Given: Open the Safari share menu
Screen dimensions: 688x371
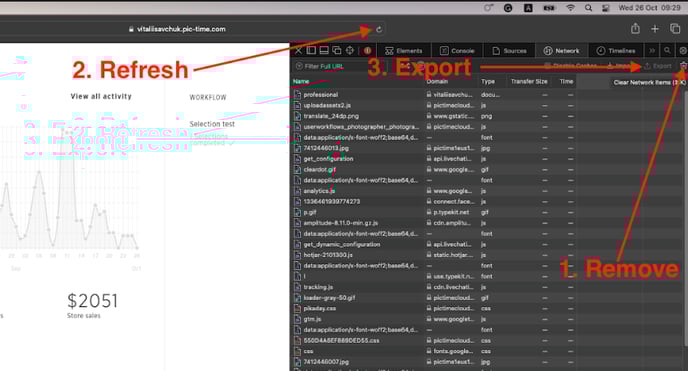Looking at the screenshot, I should pos(635,29).
